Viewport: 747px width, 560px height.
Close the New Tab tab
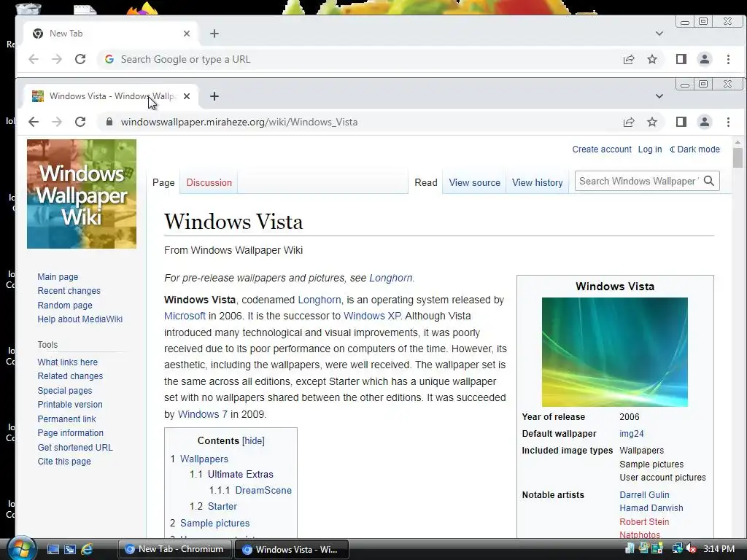coord(187,34)
